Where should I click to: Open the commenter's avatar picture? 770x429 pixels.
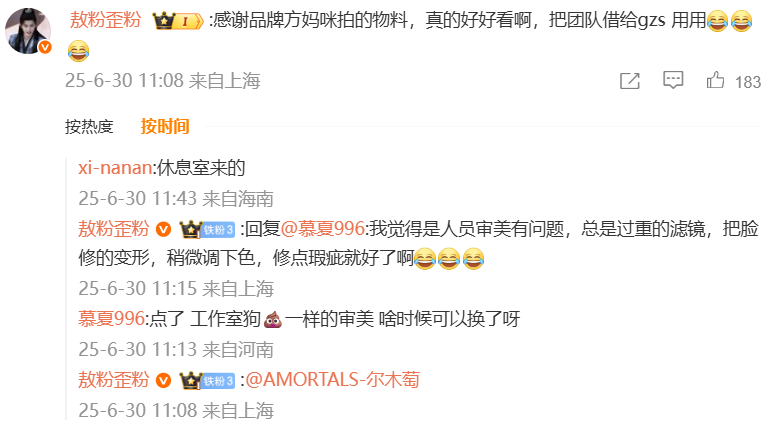pyautogui.click(x=28, y=31)
